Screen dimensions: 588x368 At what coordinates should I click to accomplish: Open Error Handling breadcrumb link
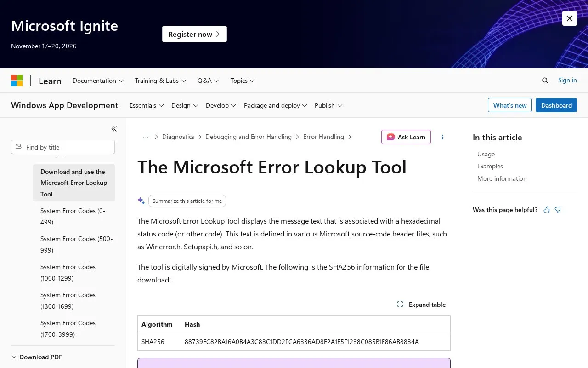[x=323, y=137]
